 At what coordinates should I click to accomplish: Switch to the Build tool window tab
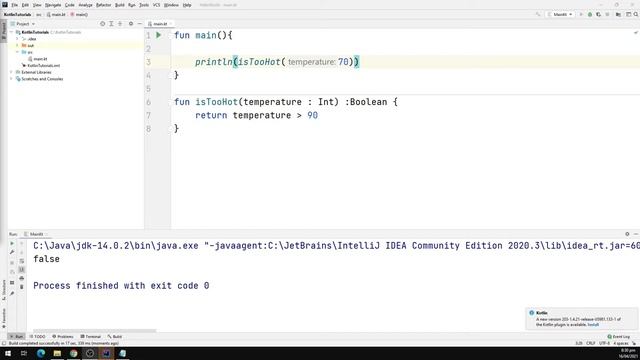point(115,336)
